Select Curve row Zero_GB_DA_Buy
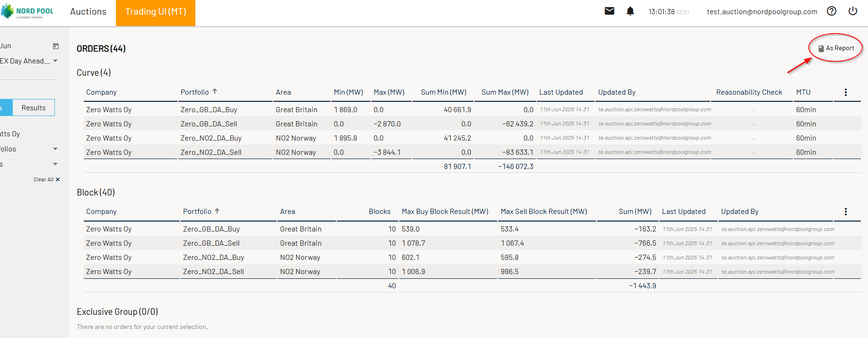This screenshot has width=868, height=338. 472,109
